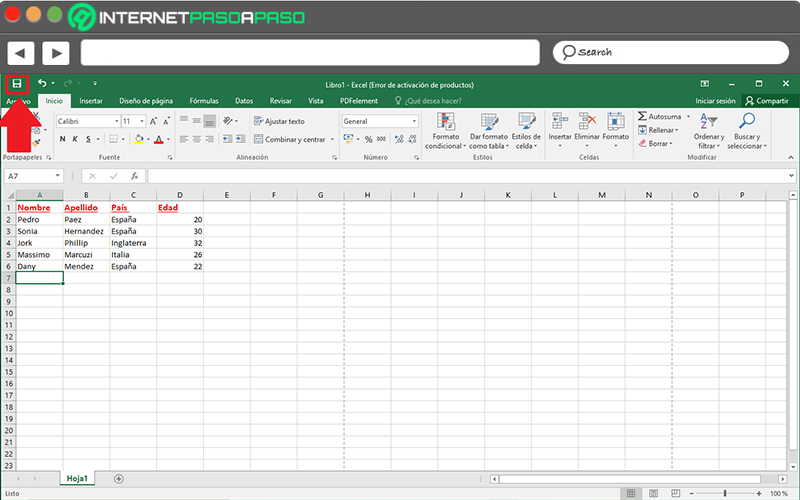Switch to page layout view icon
800x500 pixels.
coord(653,493)
